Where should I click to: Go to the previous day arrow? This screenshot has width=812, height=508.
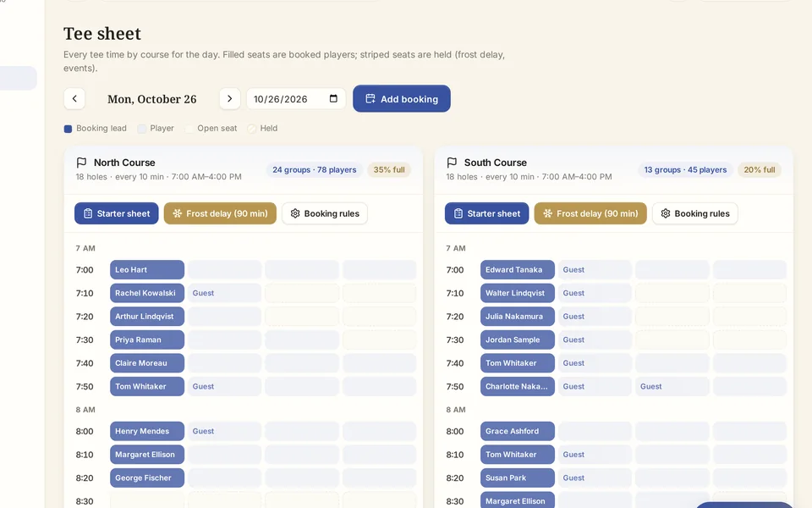[x=74, y=98]
